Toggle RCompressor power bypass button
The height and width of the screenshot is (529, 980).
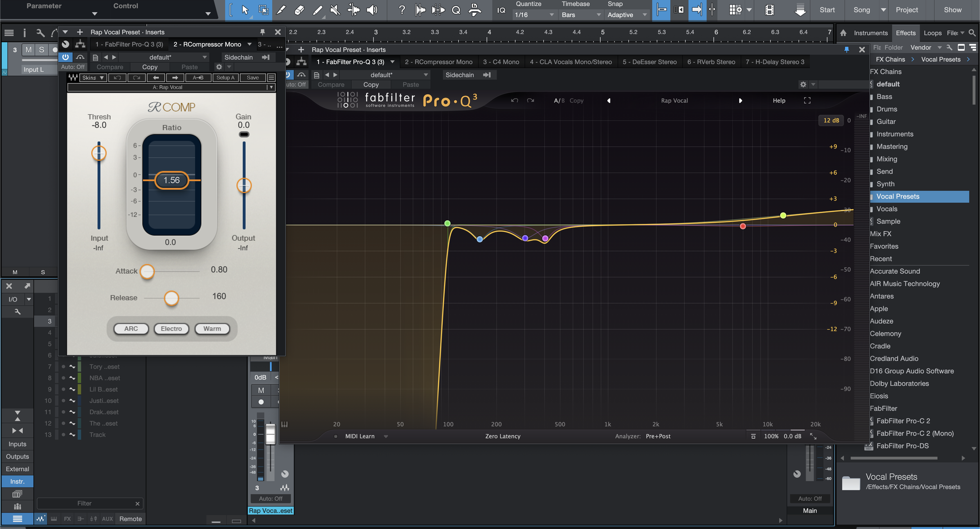[x=65, y=57]
